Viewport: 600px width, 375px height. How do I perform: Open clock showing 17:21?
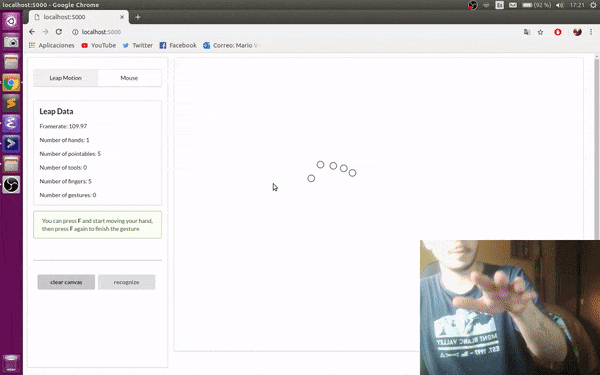coord(577,5)
